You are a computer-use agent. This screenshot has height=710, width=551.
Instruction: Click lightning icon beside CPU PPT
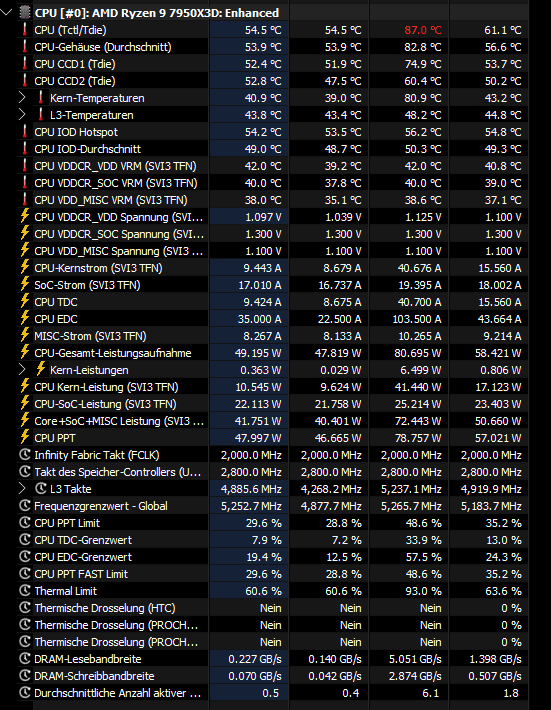coord(25,437)
